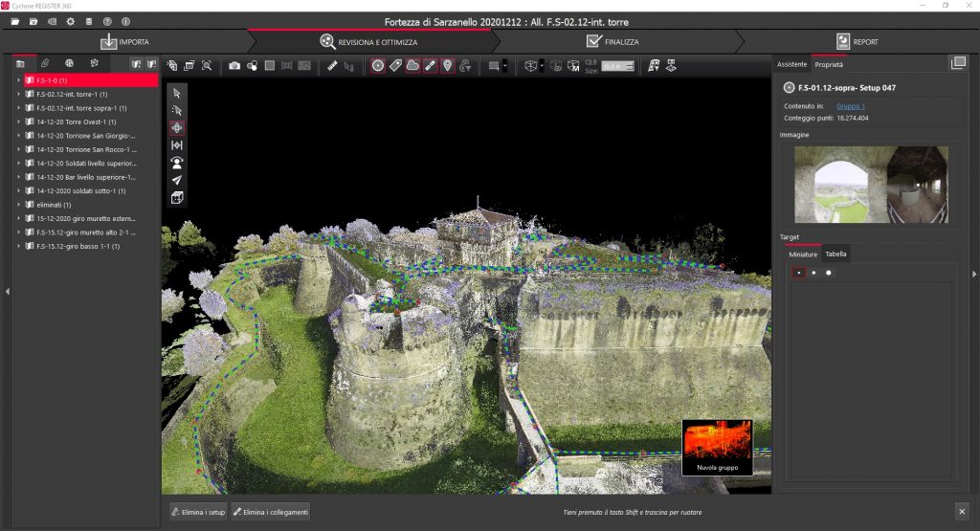Toggle point cloud display button

point(412,66)
